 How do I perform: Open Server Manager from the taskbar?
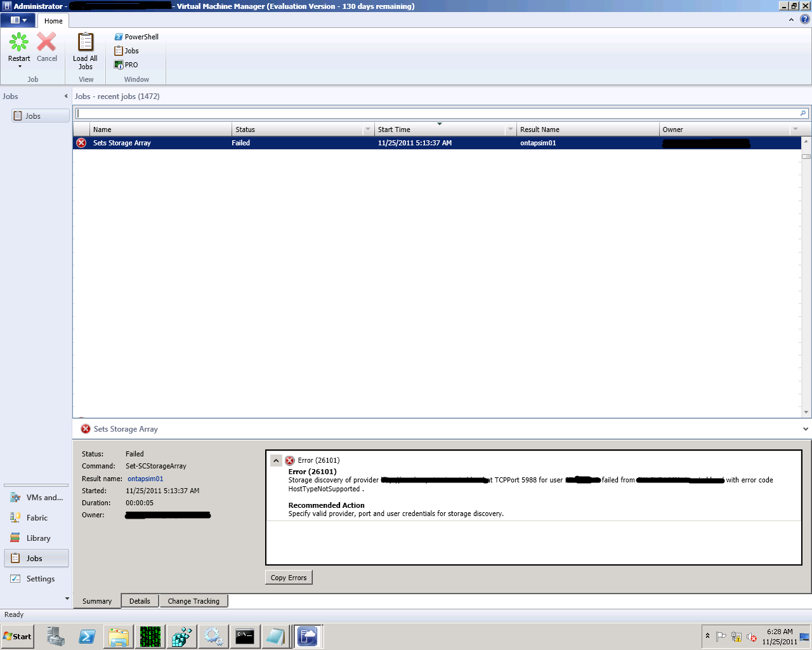pyautogui.click(x=55, y=636)
